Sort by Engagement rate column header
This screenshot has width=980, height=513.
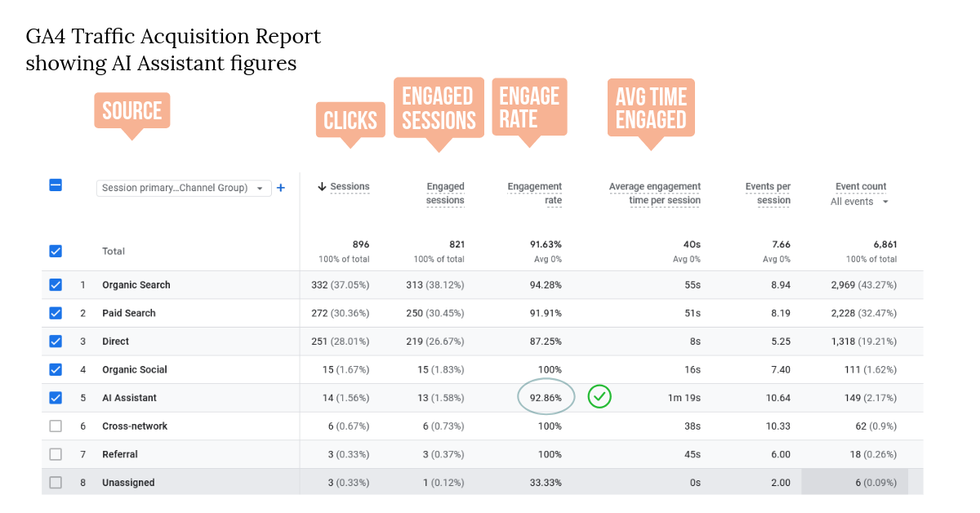tap(535, 194)
